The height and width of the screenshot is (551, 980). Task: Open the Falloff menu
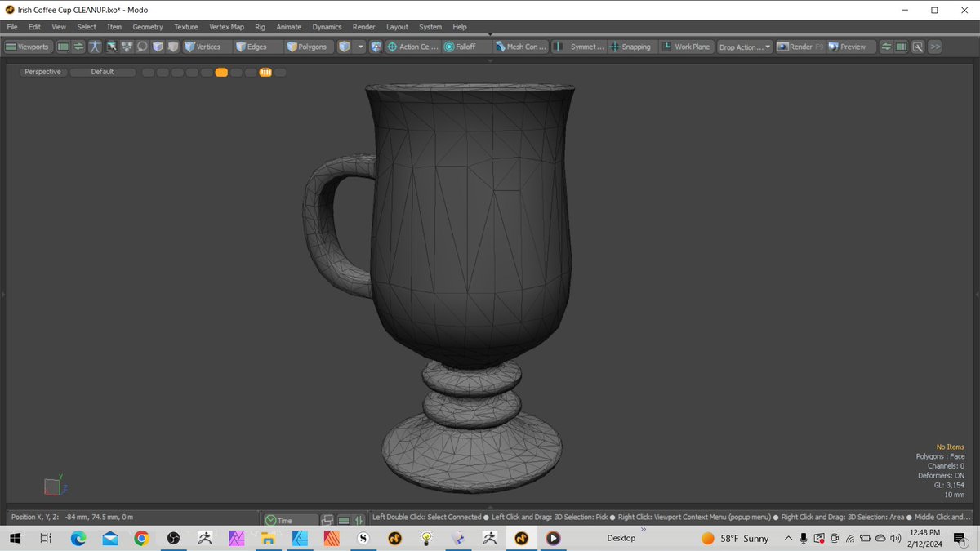[466, 47]
